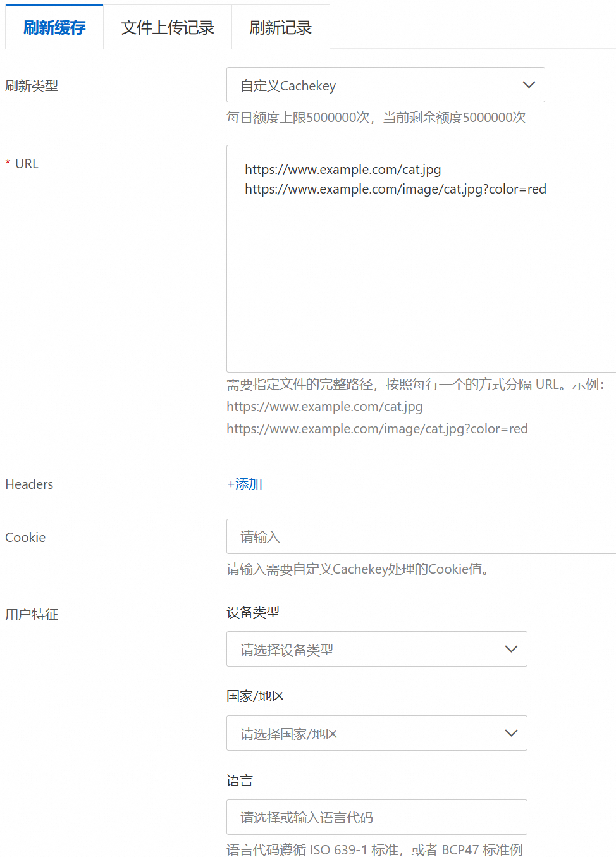
Task: Click the +添加 link for Headers
Action: (x=245, y=484)
